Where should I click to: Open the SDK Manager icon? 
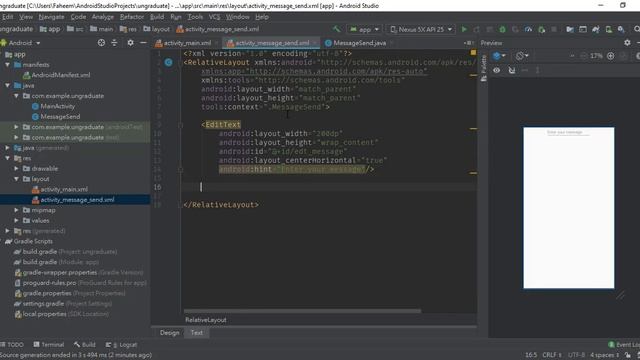(x=621, y=29)
